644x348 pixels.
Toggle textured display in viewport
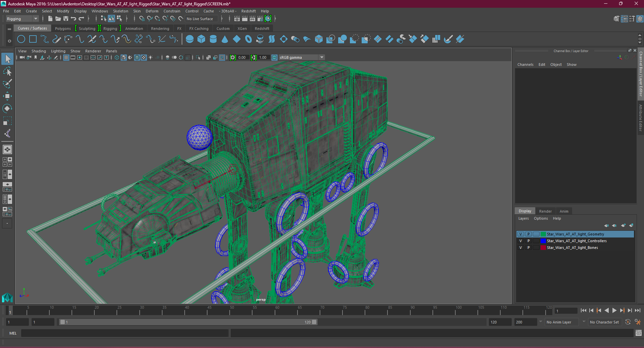coord(144,57)
